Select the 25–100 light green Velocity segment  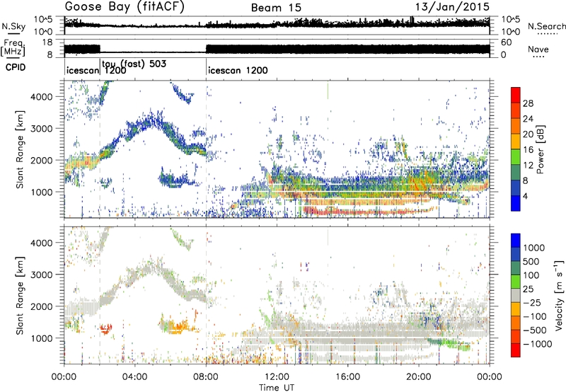pyautogui.click(x=516, y=282)
